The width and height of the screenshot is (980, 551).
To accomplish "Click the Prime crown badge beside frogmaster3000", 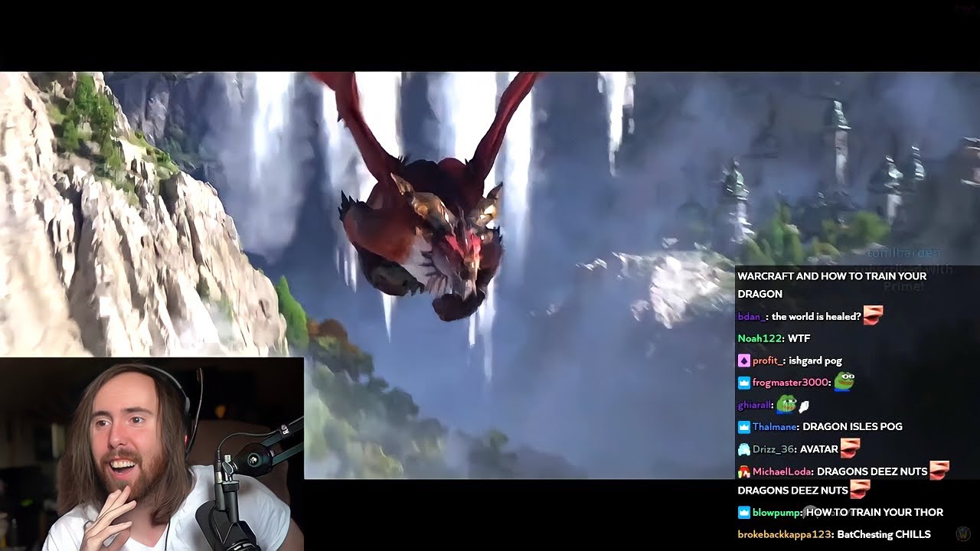I will tap(743, 383).
